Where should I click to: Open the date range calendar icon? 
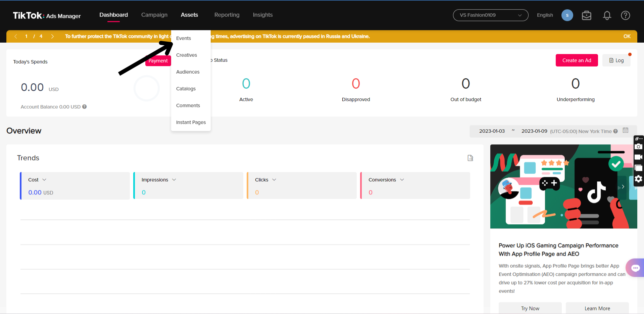point(626,130)
